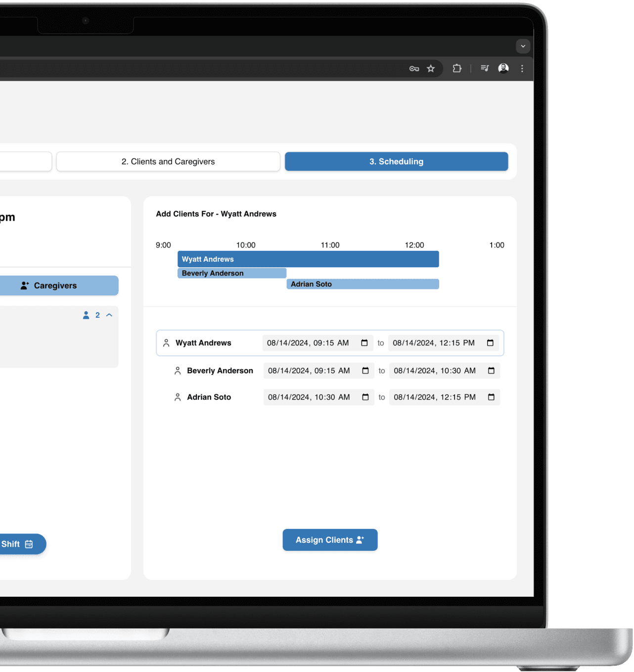The image size is (634, 672).
Task: Click the calendar icon beside Beverly Anderson's start time
Action: [366, 370]
